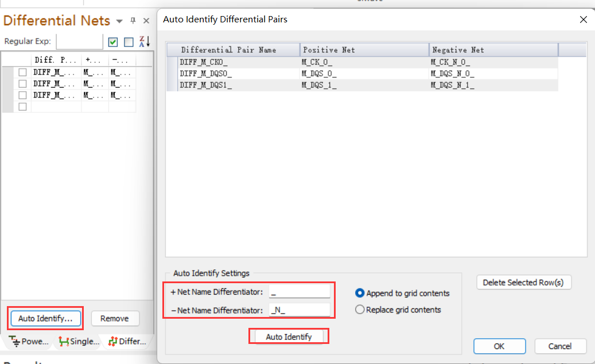Click the select-all green checkmark icon

(x=113, y=42)
